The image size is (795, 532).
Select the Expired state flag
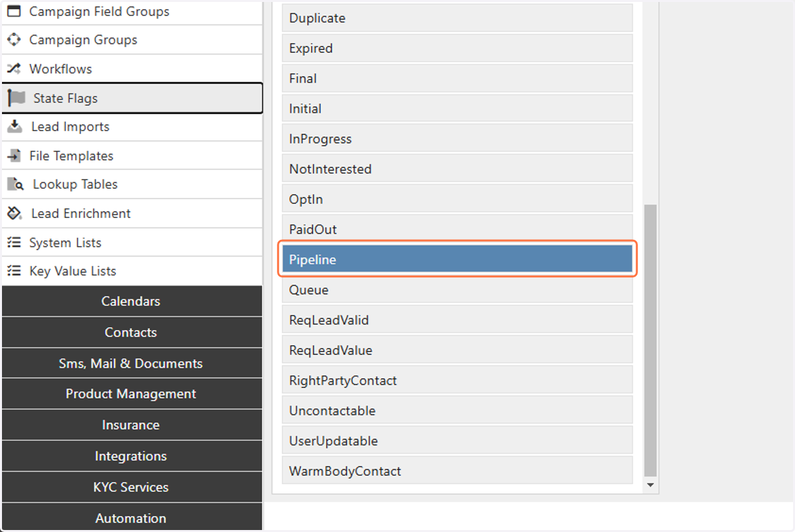coord(457,48)
